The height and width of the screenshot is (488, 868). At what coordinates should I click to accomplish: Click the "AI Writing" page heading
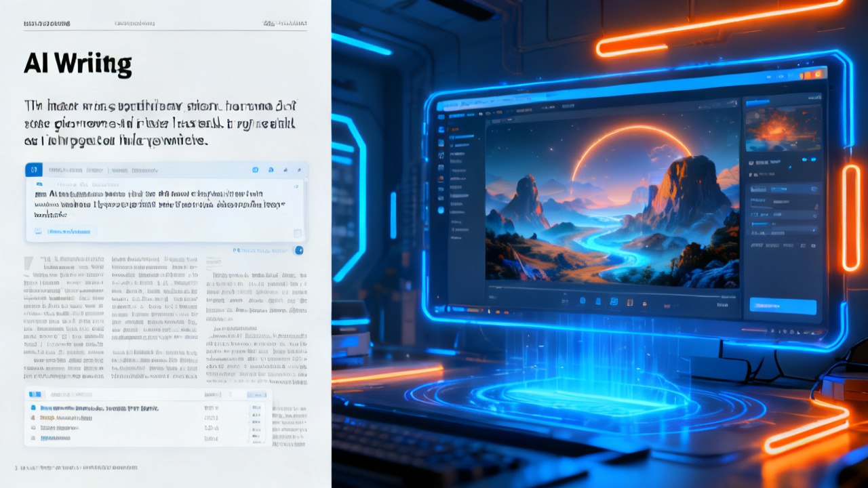pos(77,64)
